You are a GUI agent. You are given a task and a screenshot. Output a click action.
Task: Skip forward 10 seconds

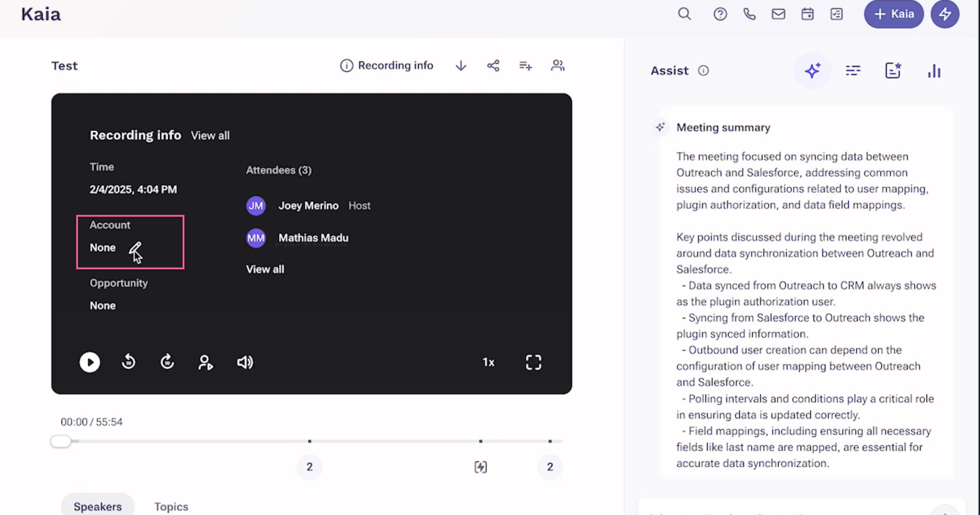pyautogui.click(x=167, y=362)
